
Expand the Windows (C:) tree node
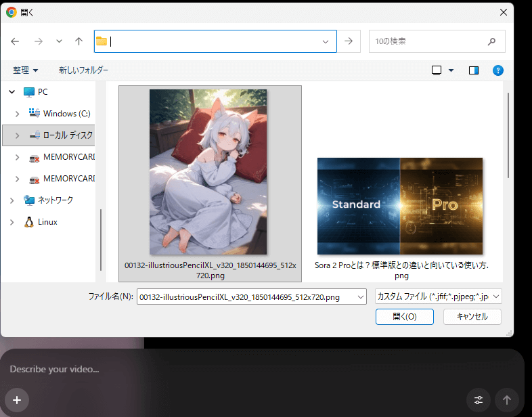pos(18,114)
